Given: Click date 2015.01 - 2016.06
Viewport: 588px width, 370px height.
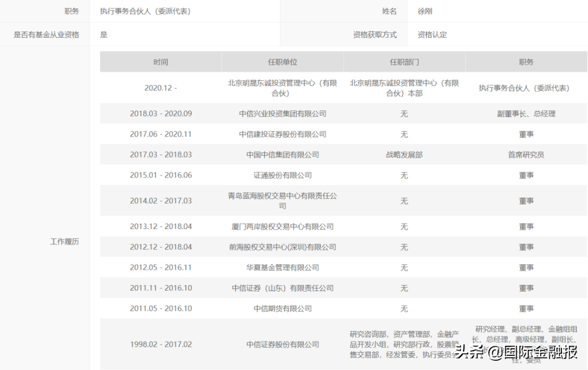Looking at the screenshot, I should [x=161, y=175].
